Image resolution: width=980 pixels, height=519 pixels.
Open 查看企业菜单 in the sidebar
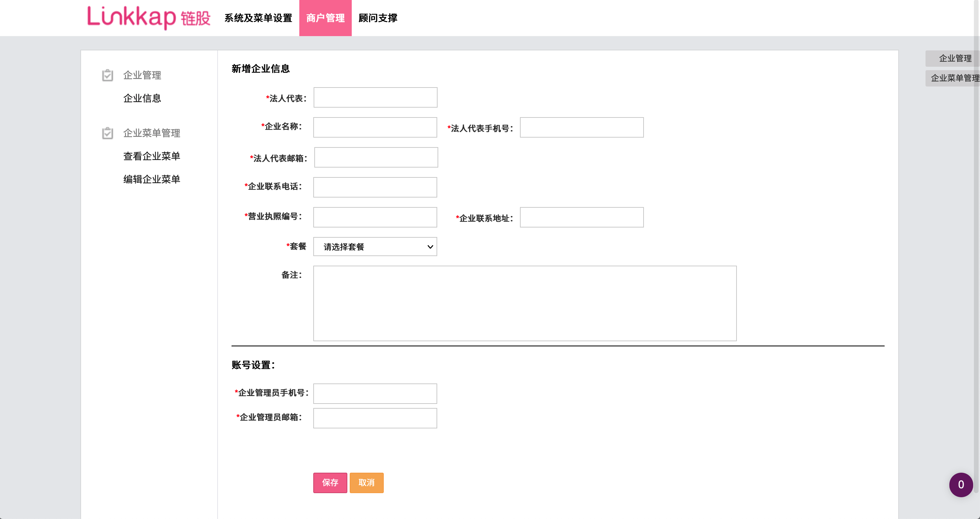tap(152, 156)
